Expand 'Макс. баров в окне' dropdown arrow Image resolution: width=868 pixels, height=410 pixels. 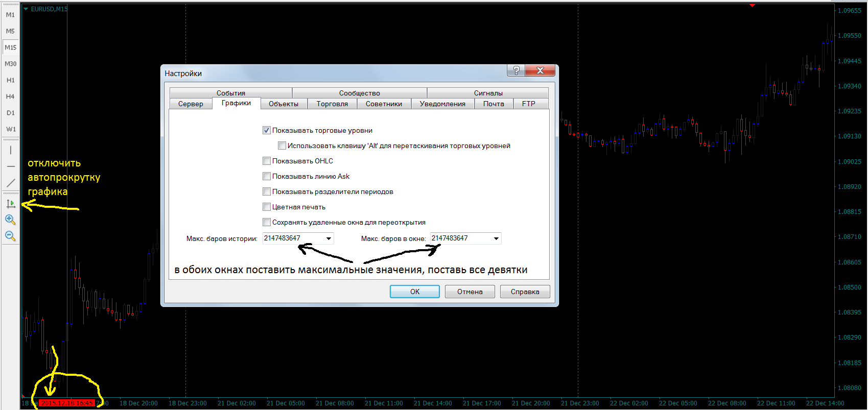(496, 238)
